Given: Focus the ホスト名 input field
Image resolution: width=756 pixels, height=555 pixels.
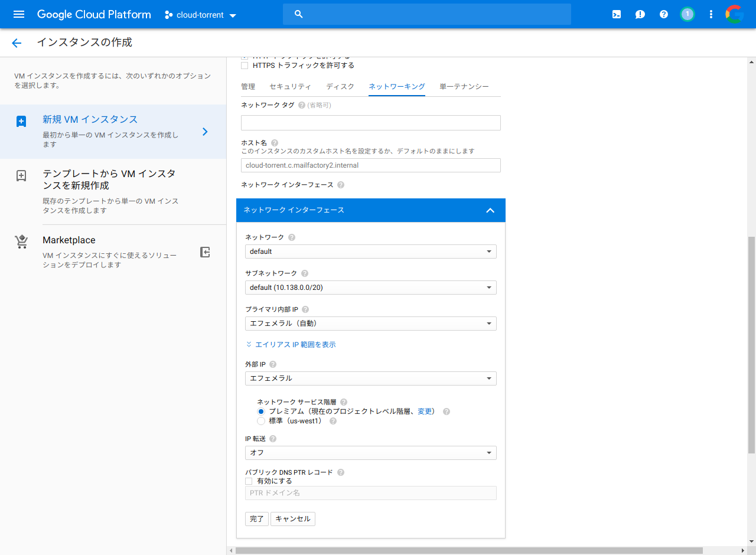Looking at the screenshot, I should pos(371,165).
